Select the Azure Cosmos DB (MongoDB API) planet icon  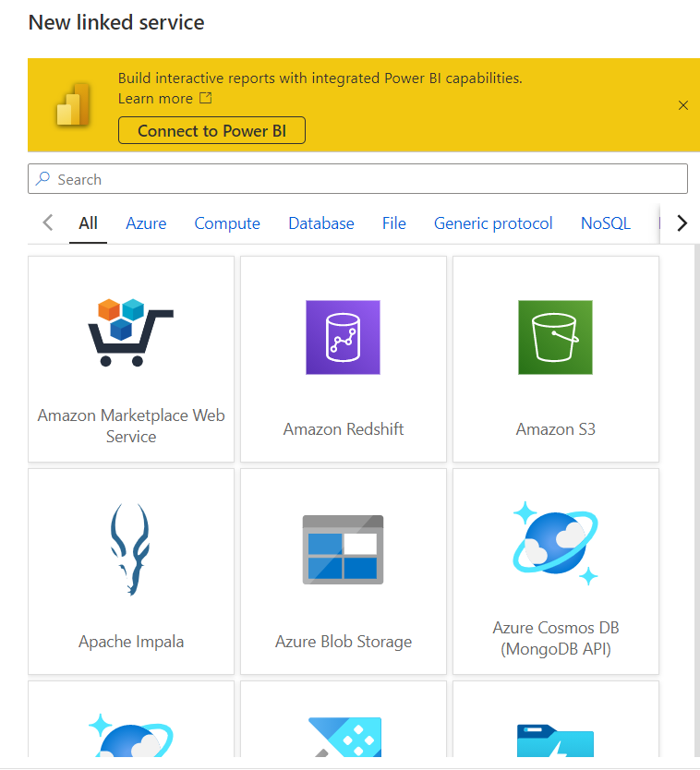pyautogui.click(x=556, y=543)
